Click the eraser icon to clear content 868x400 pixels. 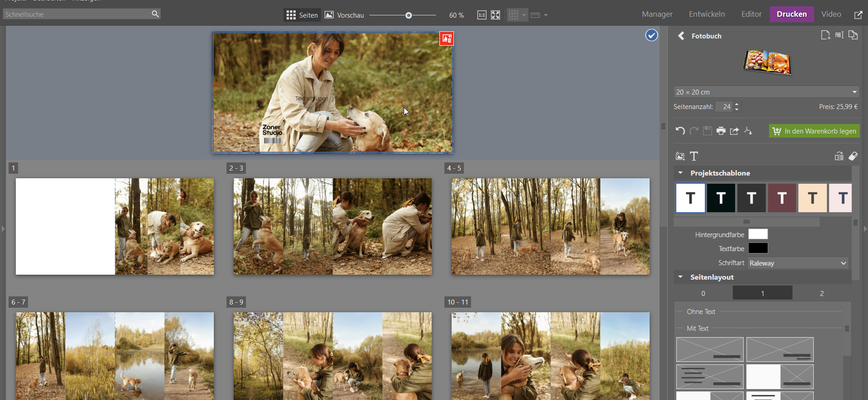tap(853, 157)
